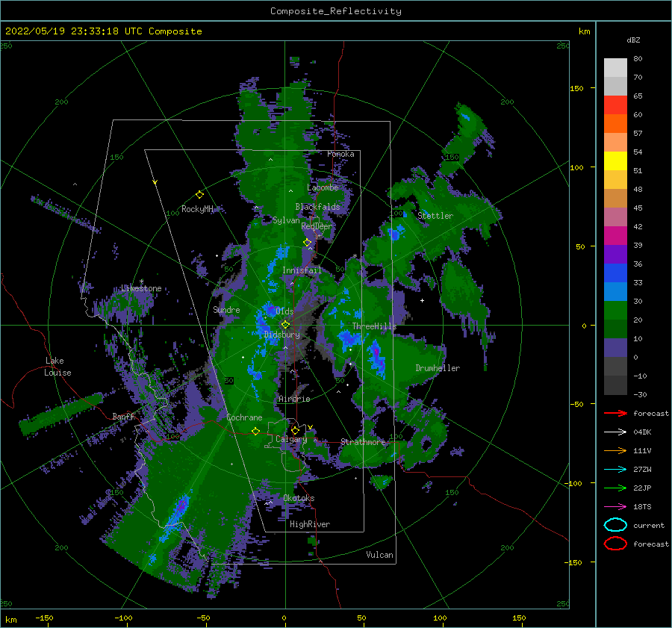Click the orange 111V arrow in the legend
This screenshot has height=628, width=672.
coord(615,450)
